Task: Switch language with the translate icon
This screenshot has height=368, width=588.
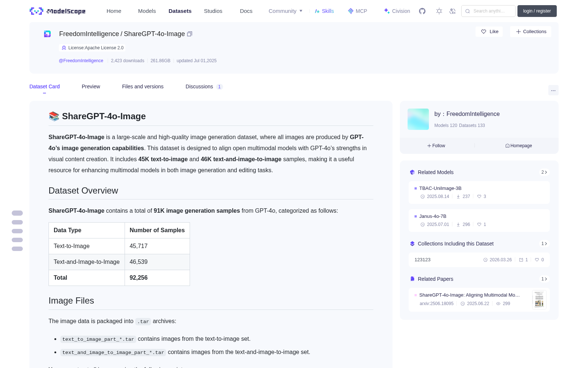Action: [x=453, y=11]
